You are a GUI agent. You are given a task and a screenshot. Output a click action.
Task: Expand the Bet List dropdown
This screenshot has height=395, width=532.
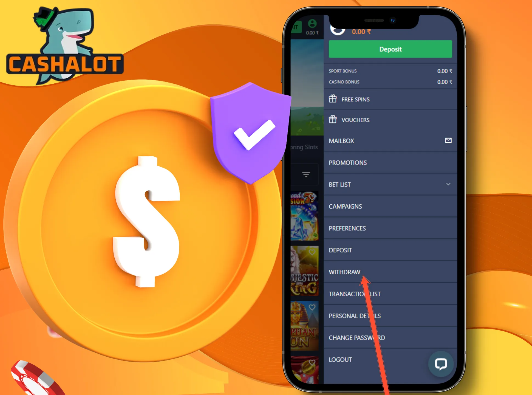tap(448, 184)
